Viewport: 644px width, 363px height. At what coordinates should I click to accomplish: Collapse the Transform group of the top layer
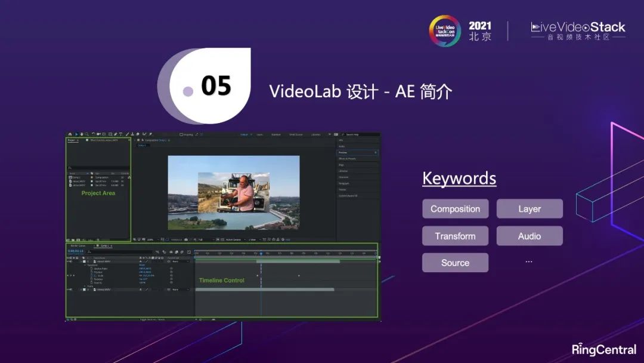coord(85,265)
